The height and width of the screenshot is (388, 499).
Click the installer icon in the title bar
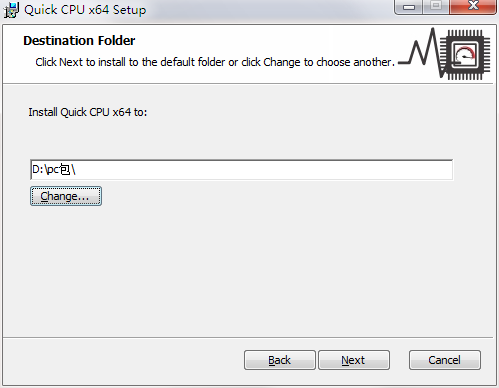click(x=11, y=10)
